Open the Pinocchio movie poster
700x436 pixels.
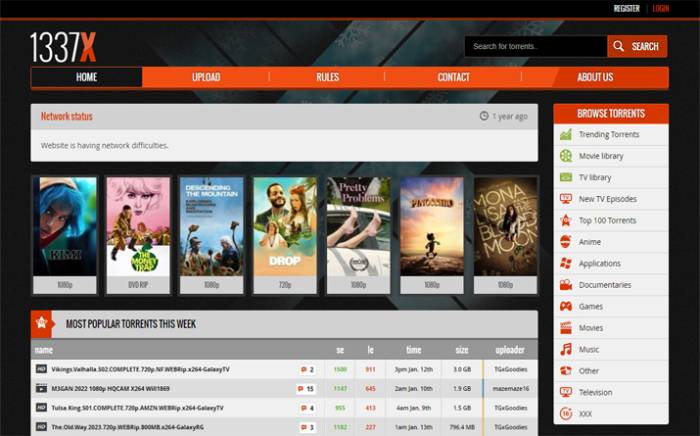coord(432,226)
